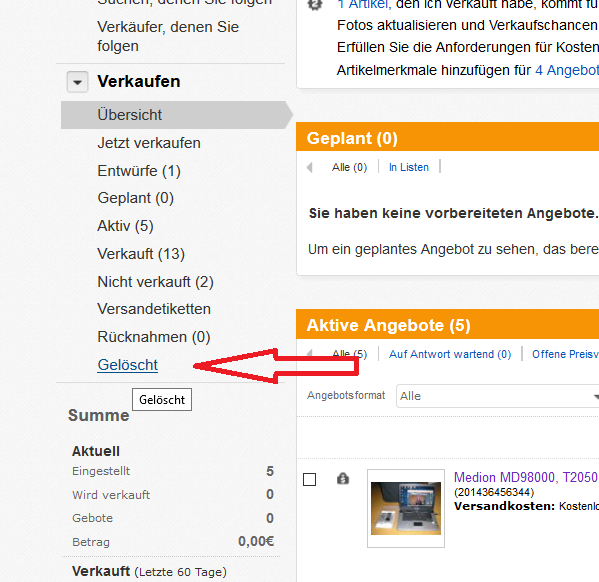The height and width of the screenshot is (582, 599).
Task: Tick the Medion MD98000 listing checkbox
Action: (x=309, y=480)
